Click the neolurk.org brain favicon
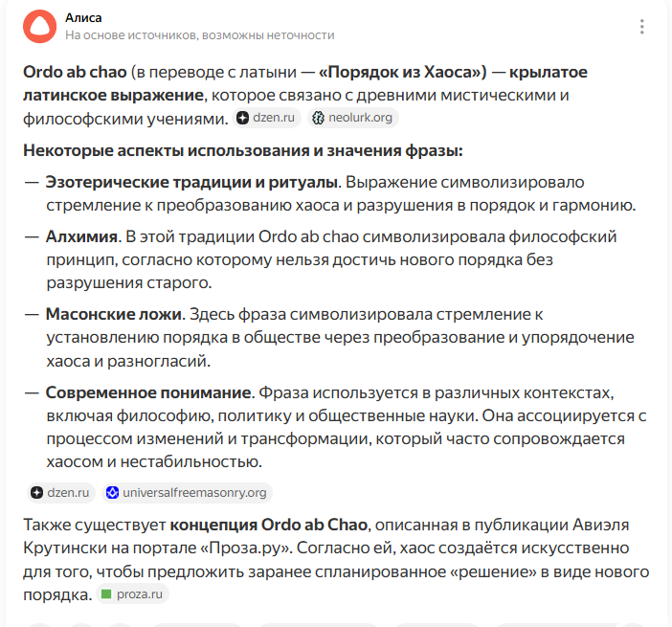Viewport: 672px width, 627px height. pos(318,118)
